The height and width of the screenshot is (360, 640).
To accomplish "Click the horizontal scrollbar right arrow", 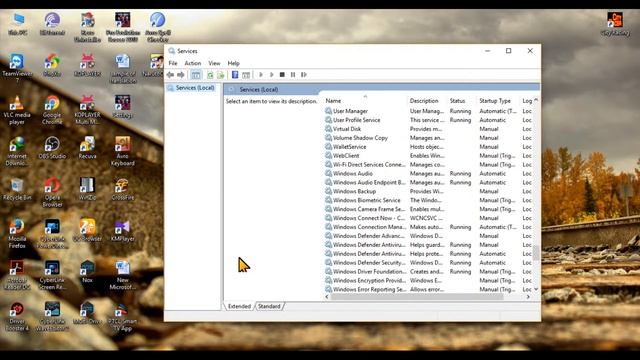I will (x=528, y=297).
